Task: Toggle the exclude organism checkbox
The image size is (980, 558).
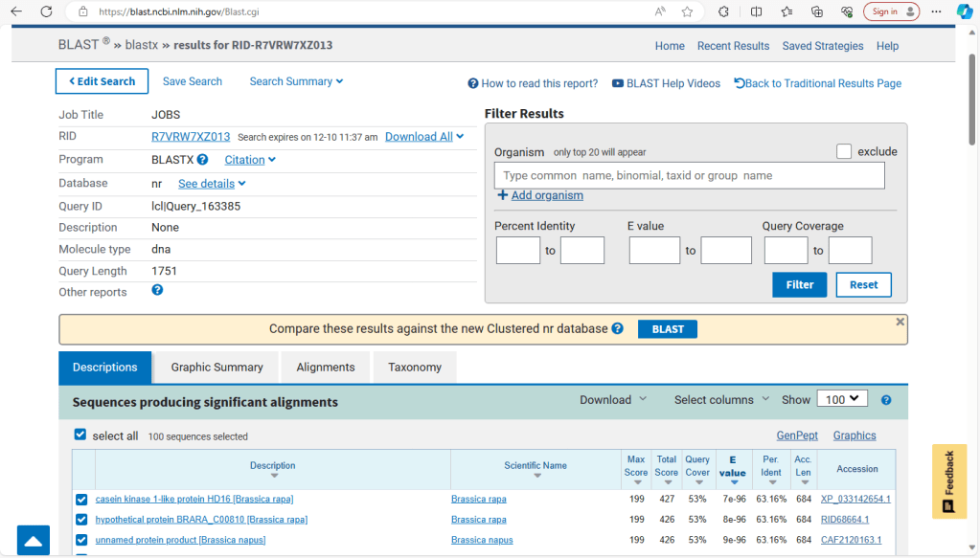Action: [x=843, y=151]
